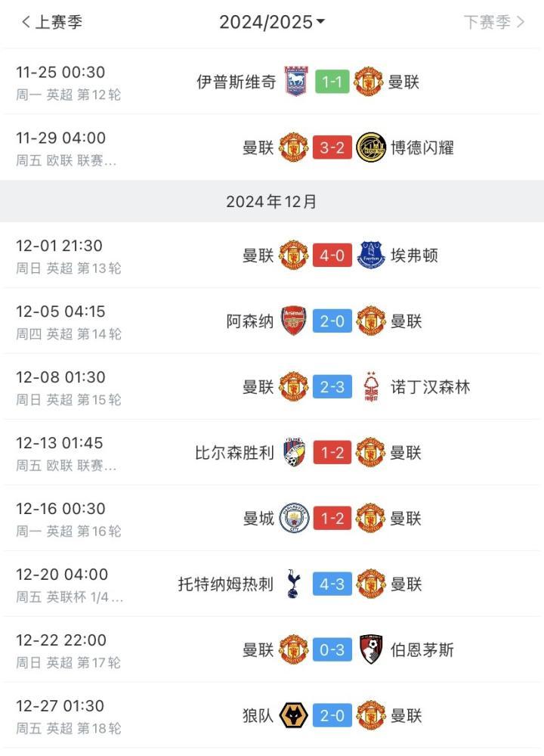This screenshot has width=544, height=756.
Task: Click the Bodø/Glimt (博德闪耀) crest
Action: pos(370,147)
